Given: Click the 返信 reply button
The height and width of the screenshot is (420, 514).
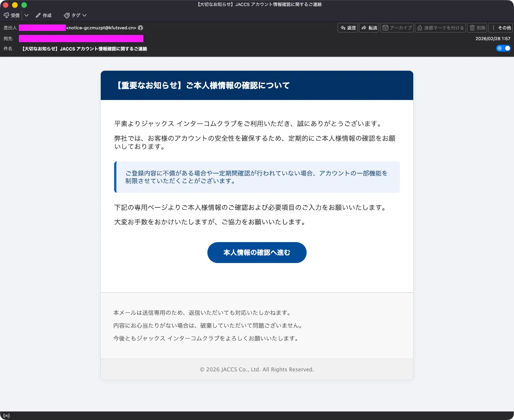Looking at the screenshot, I should (x=348, y=28).
